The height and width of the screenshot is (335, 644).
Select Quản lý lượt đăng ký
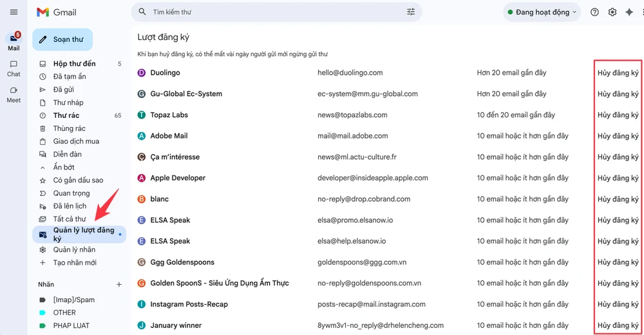pos(79,235)
